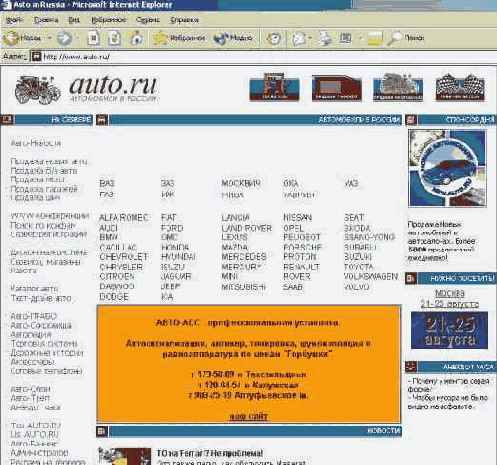Open the Help menu
Screen dimensions: 497x465
point(184,20)
